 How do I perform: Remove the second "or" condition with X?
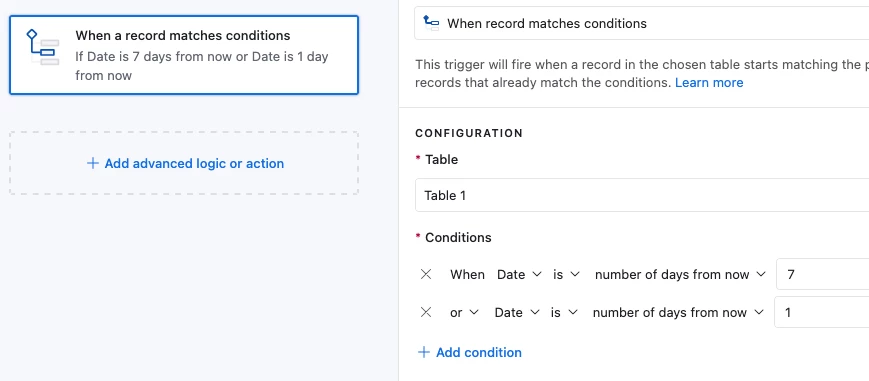click(426, 312)
